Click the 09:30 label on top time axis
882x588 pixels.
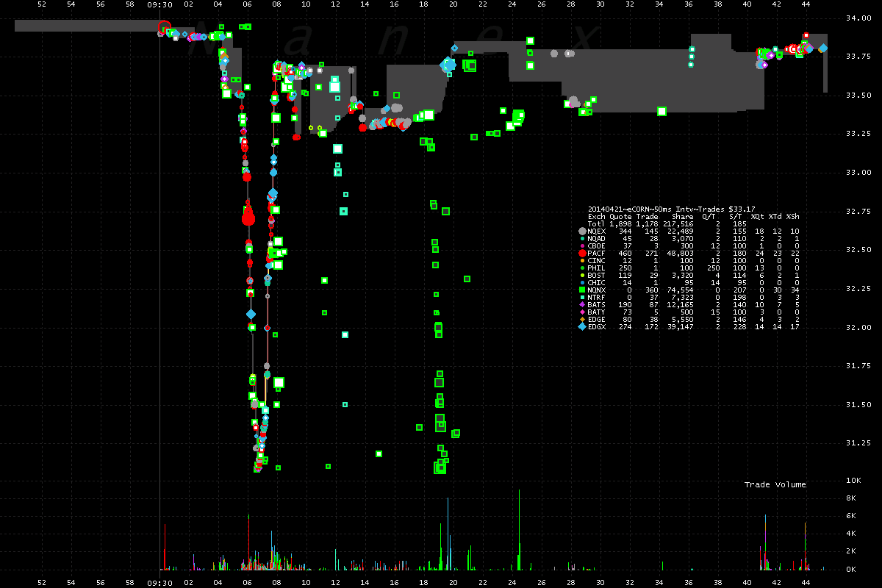pos(159,4)
